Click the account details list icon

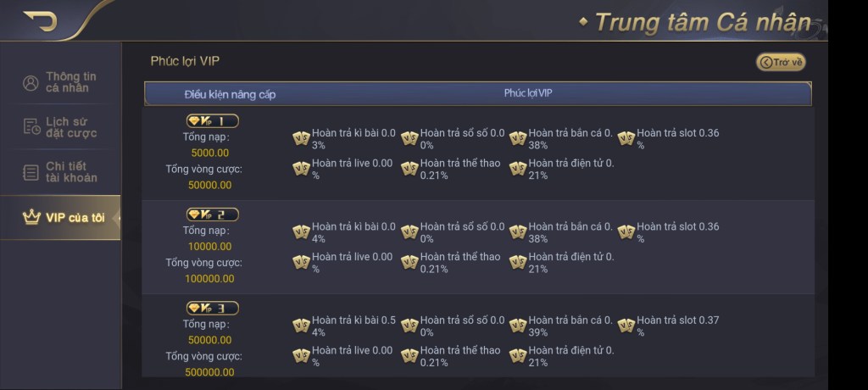[x=31, y=173]
